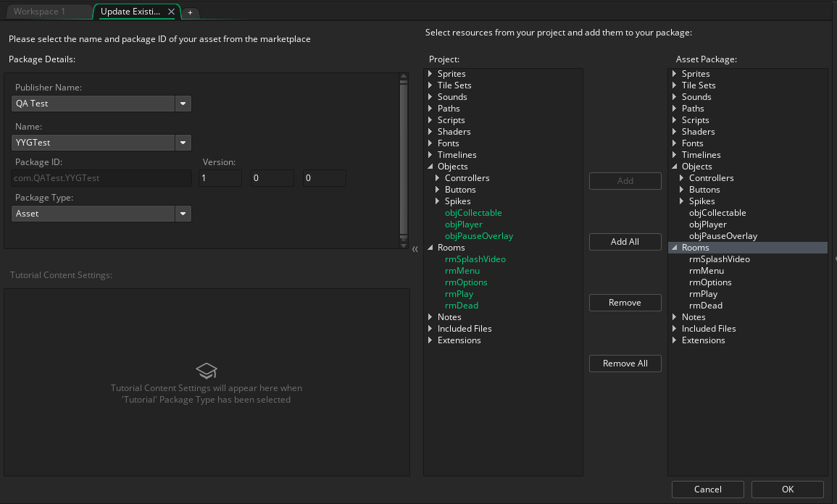
Task: Click the disabled Add button
Action: (x=625, y=181)
